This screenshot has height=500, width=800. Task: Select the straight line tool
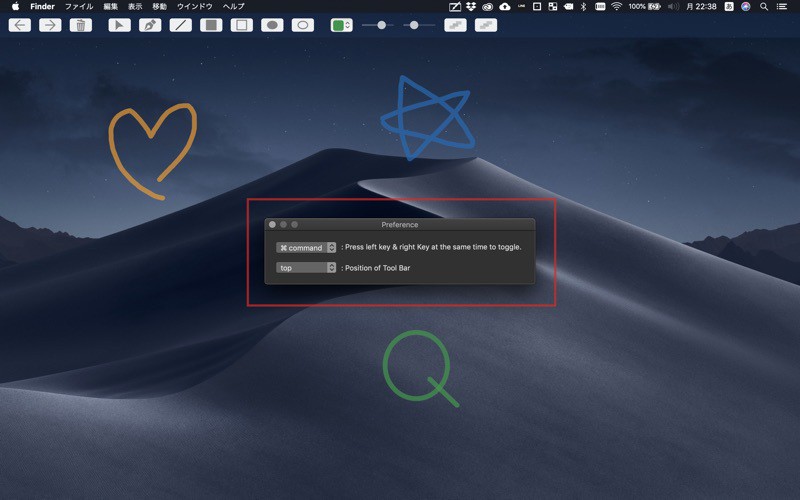coord(181,25)
